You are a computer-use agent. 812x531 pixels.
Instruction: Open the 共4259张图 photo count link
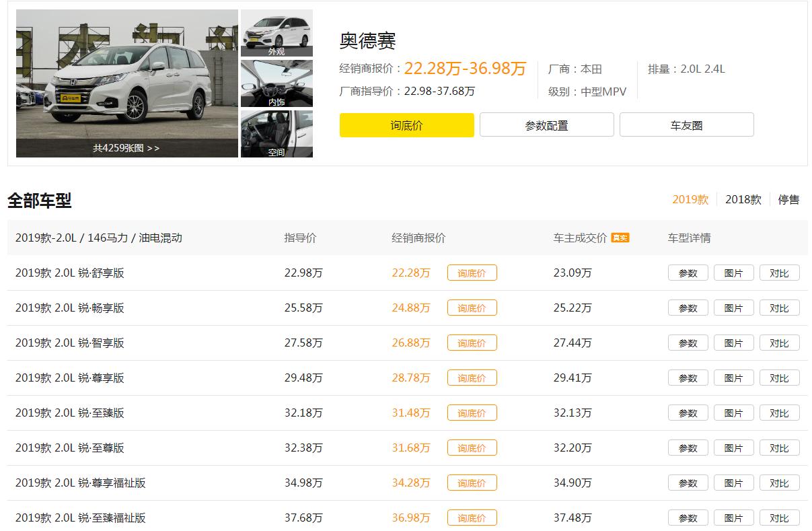[126, 148]
